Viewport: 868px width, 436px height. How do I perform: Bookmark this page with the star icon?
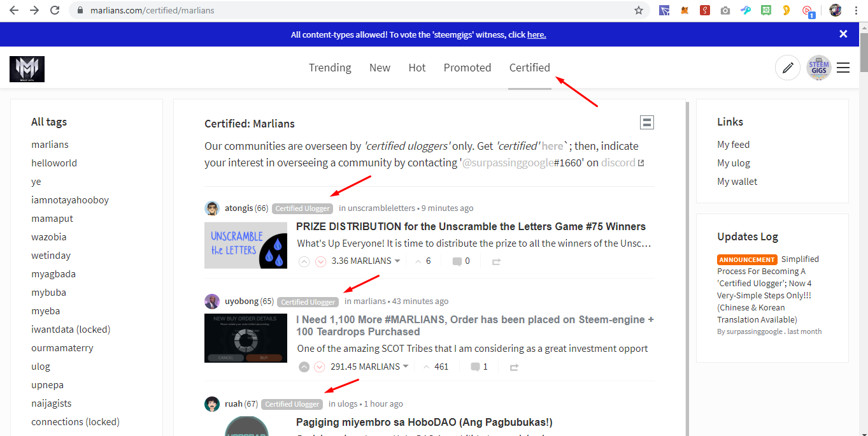click(x=639, y=10)
